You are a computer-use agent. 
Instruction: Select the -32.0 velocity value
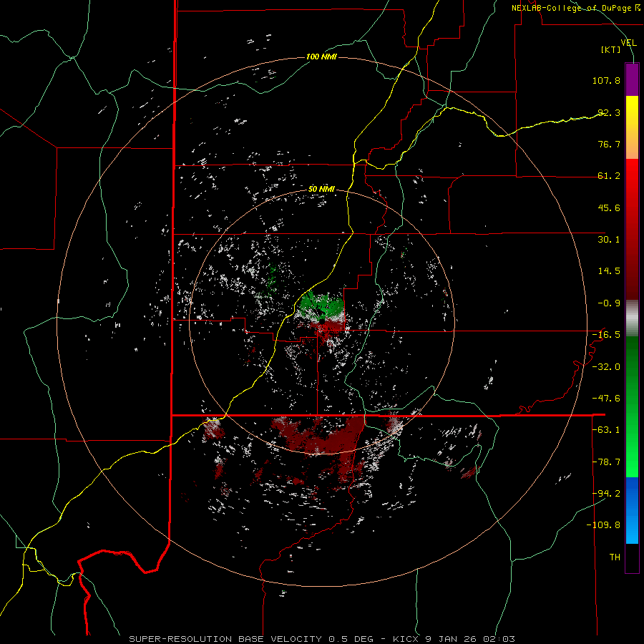[x=606, y=367]
